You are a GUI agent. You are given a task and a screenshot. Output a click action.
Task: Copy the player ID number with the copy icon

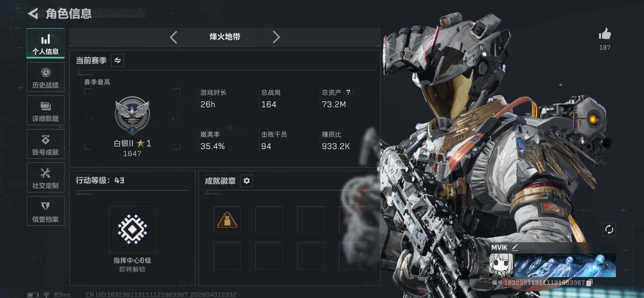click(589, 283)
